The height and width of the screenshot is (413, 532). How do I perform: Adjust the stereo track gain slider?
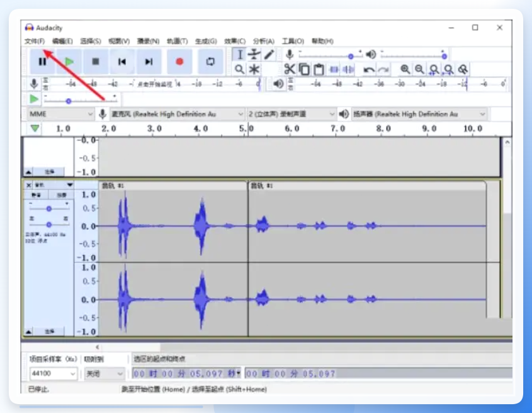[x=49, y=208]
